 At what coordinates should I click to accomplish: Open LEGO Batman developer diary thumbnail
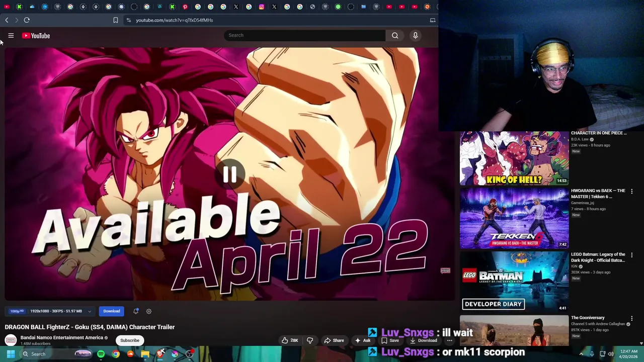click(514, 282)
